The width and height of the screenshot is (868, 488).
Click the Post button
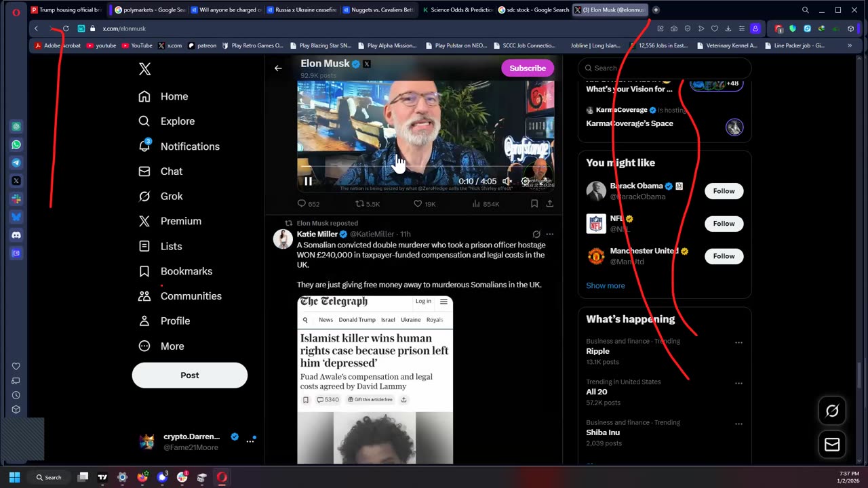pos(190,375)
